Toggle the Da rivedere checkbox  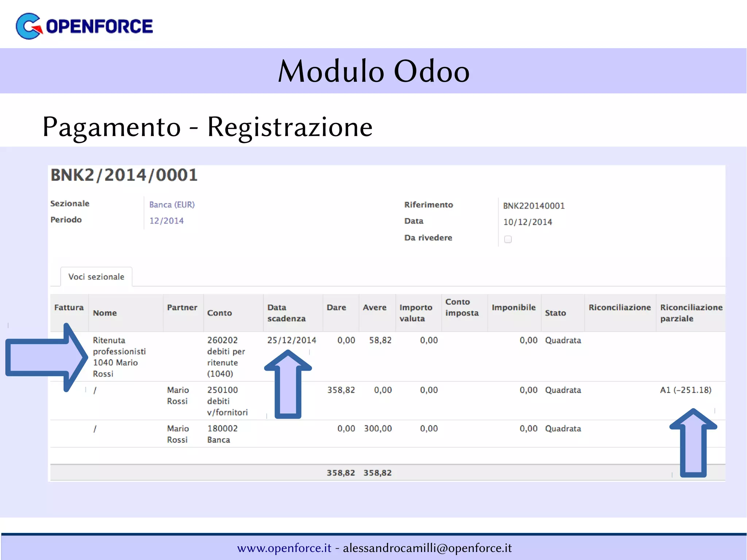pyautogui.click(x=508, y=239)
